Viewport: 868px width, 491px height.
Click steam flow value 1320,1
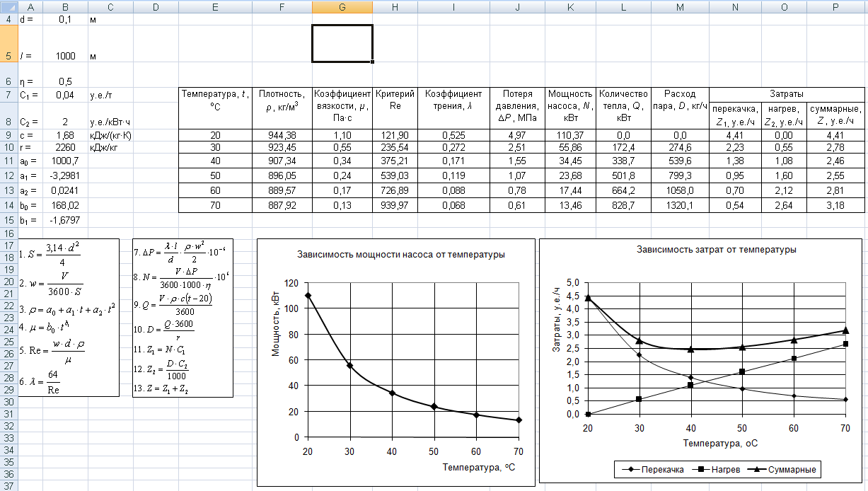click(680, 205)
